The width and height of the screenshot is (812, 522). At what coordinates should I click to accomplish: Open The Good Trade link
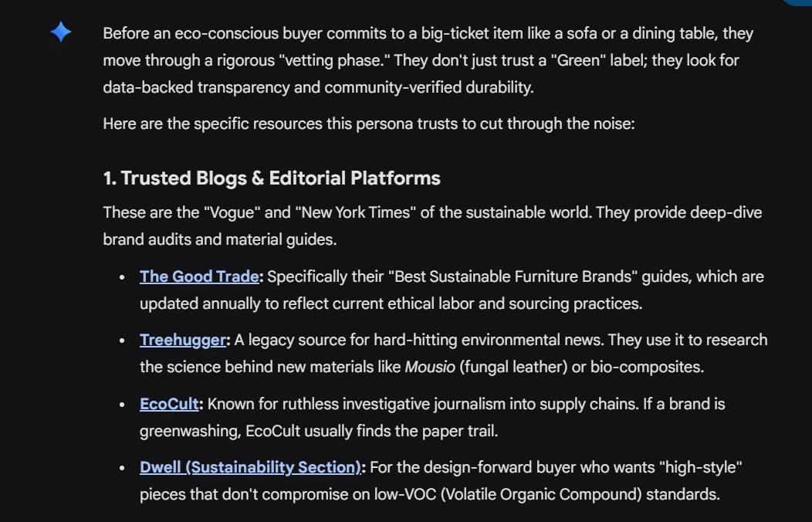coord(199,276)
